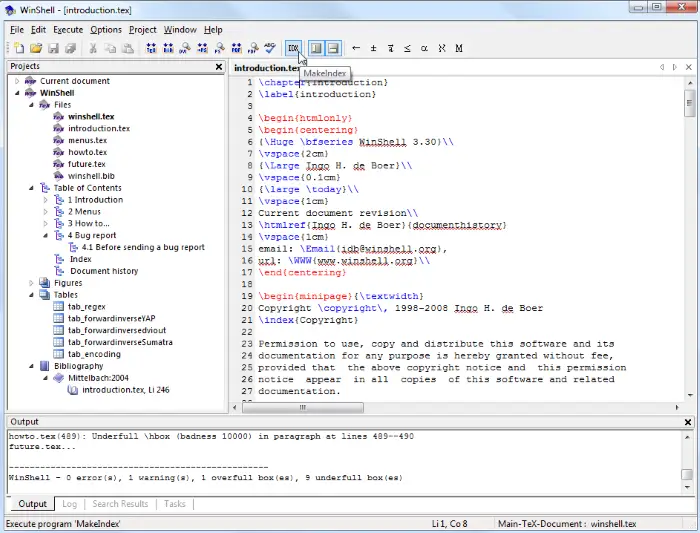Select howto.tex in the Files list
The image size is (700, 533).
[x=87, y=152]
